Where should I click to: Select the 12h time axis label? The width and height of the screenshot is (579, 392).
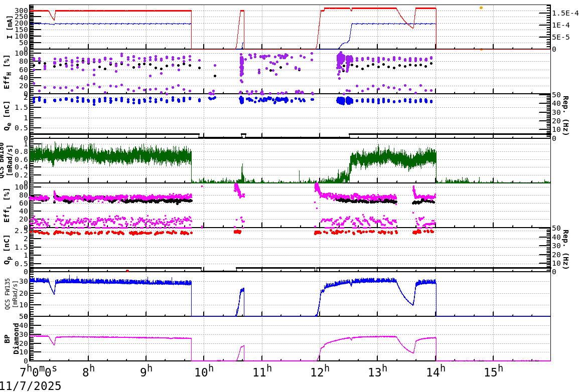(x=320, y=370)
